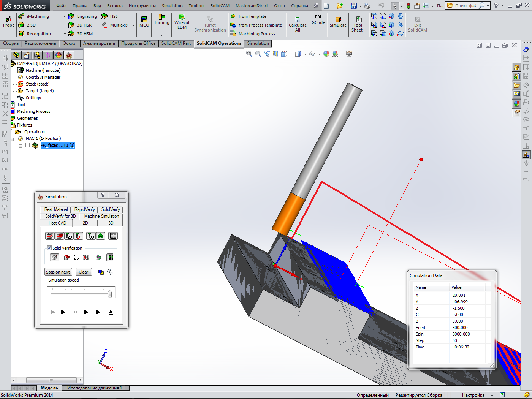Switch to the Machine Simulation tab

click(101, 216)
